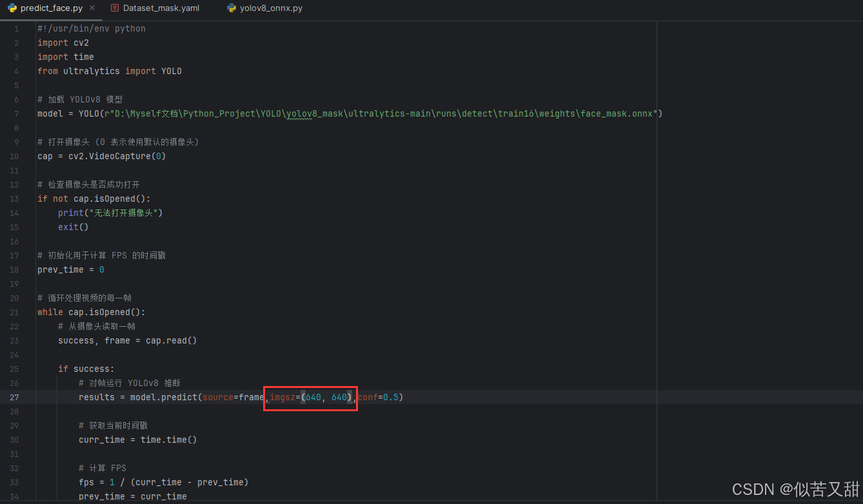Set a breakpoint on line 13 gutter
The image size is (863, 504).
26,199
